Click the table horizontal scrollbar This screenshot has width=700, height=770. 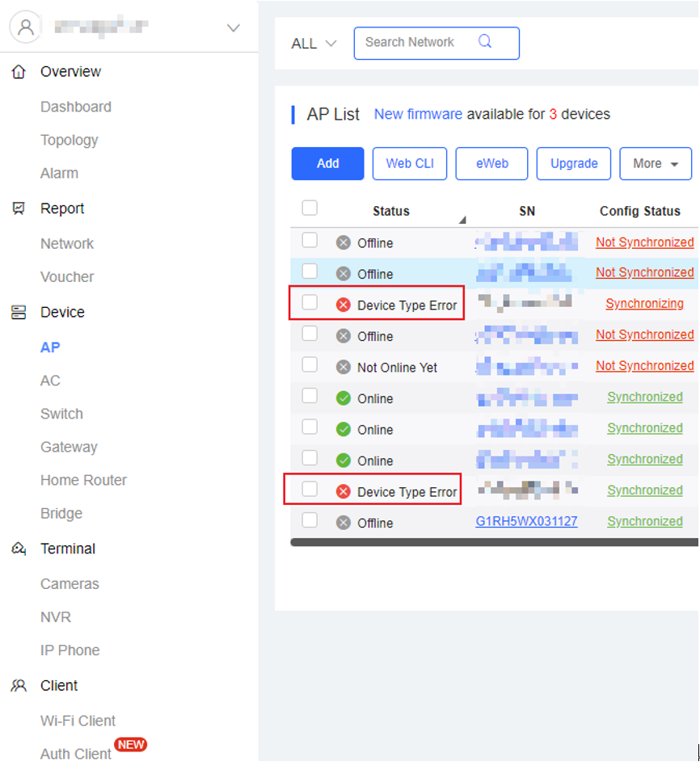click(x=493, y=542)
